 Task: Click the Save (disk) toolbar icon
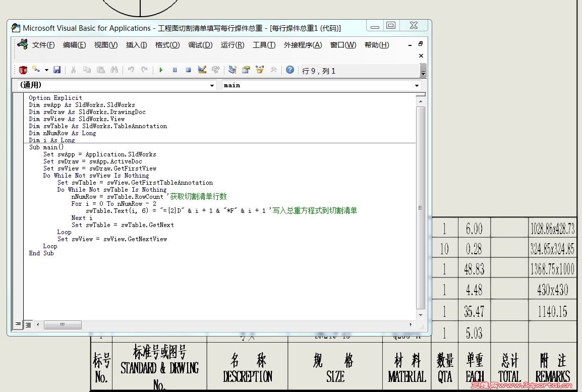click(x=57, y=70)
